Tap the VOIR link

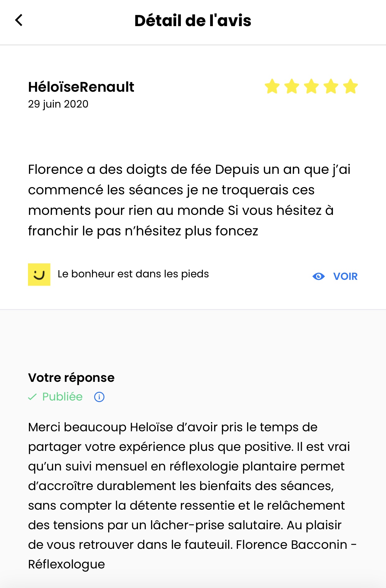point(345,276)
